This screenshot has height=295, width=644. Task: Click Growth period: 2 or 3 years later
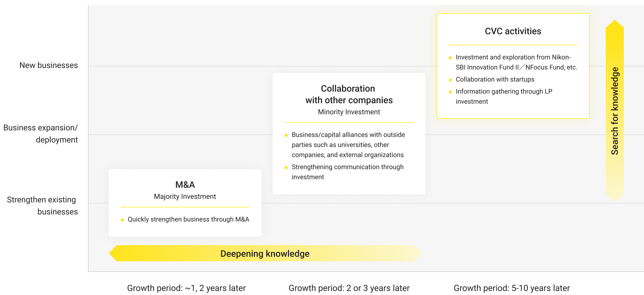pos(349,288)
